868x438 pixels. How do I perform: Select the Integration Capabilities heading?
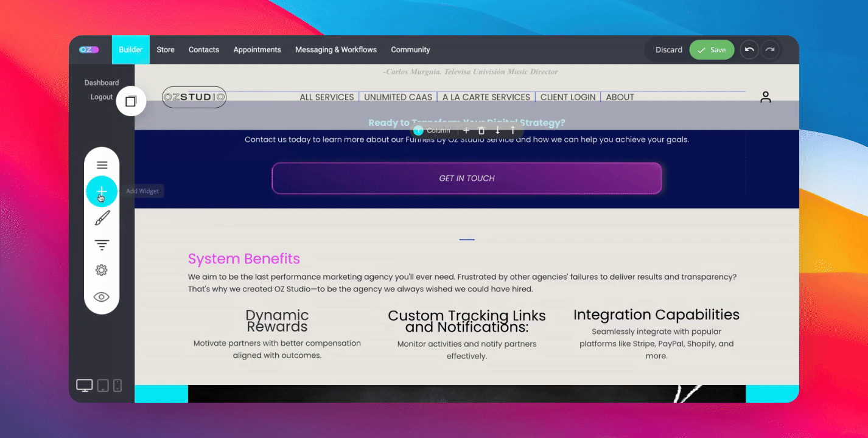pos(656,315)
